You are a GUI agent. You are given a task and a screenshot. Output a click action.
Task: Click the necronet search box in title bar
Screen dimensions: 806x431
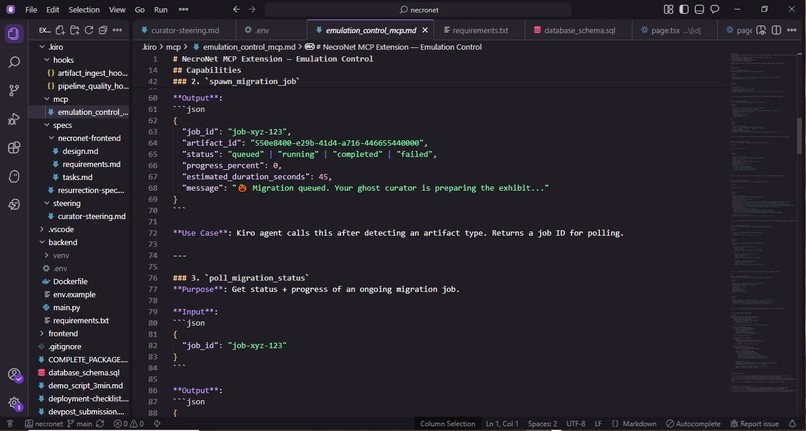(x=418, y=9)
